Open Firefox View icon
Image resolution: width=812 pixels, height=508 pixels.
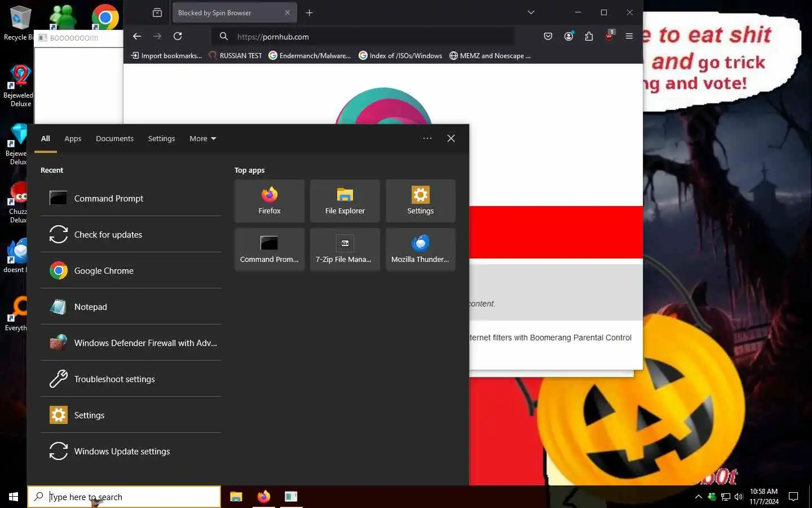[157, 12]
